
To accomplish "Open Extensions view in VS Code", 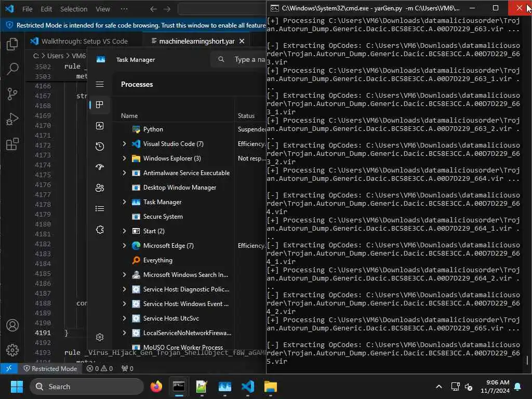I will coord(12,144).
